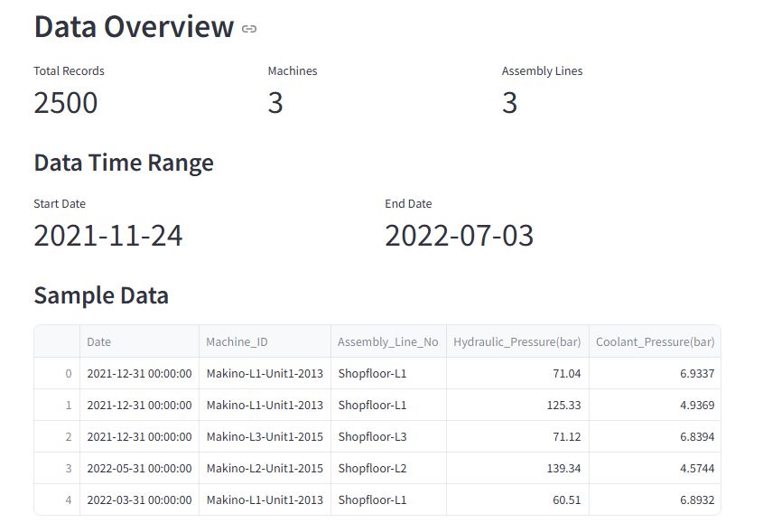Click the Machines count under its label
763x532 pixels.
pos(274,102)
